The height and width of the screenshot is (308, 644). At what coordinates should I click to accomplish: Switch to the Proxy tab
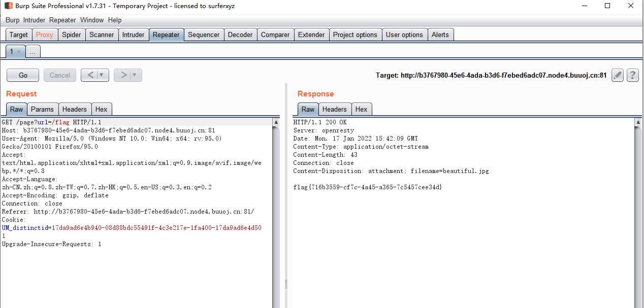point(45,35)
